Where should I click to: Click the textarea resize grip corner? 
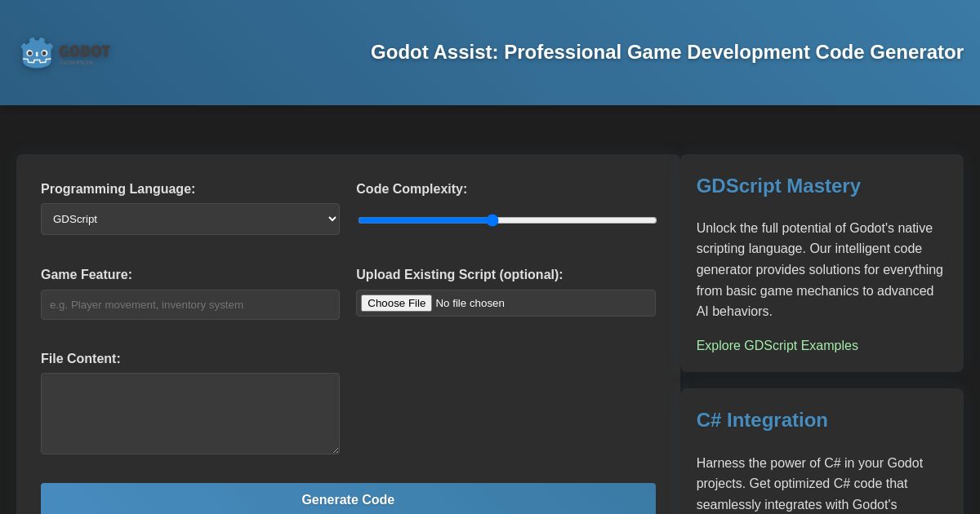point(336,450)
